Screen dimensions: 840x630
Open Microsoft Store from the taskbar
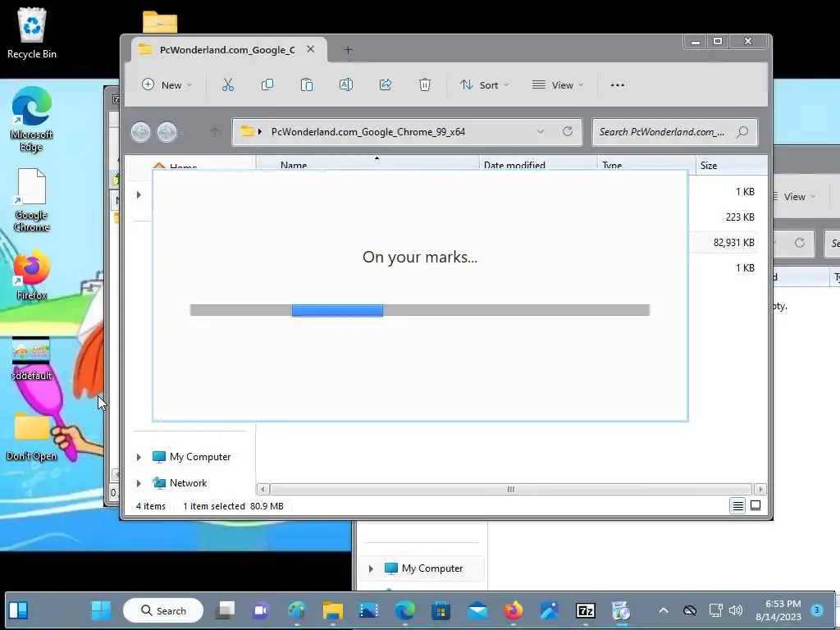(x=441, y=610)
